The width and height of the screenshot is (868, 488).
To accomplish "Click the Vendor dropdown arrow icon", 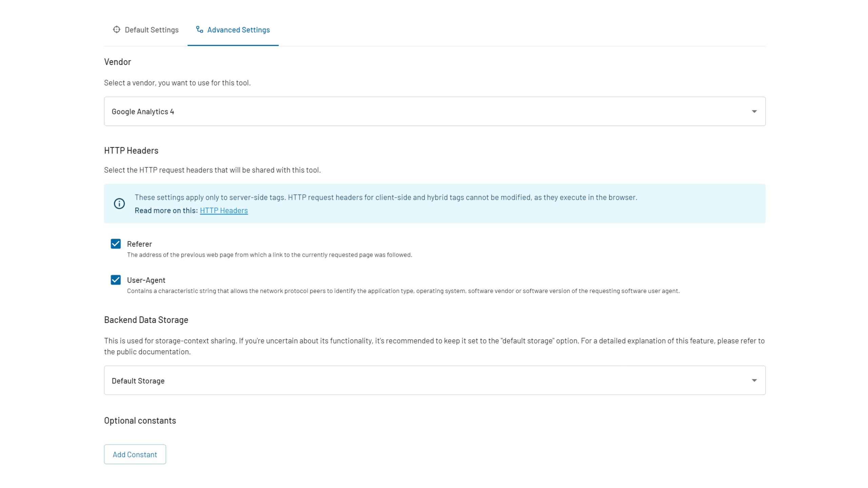I will 754,111.
